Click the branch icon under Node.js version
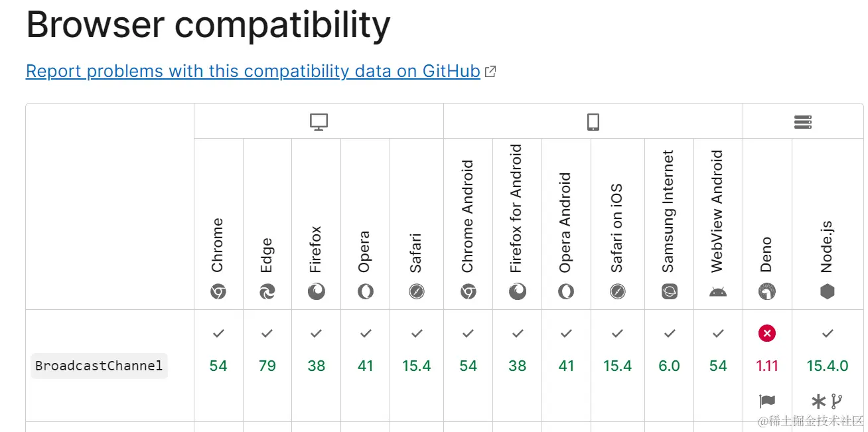868x432 pixels. 836,401
